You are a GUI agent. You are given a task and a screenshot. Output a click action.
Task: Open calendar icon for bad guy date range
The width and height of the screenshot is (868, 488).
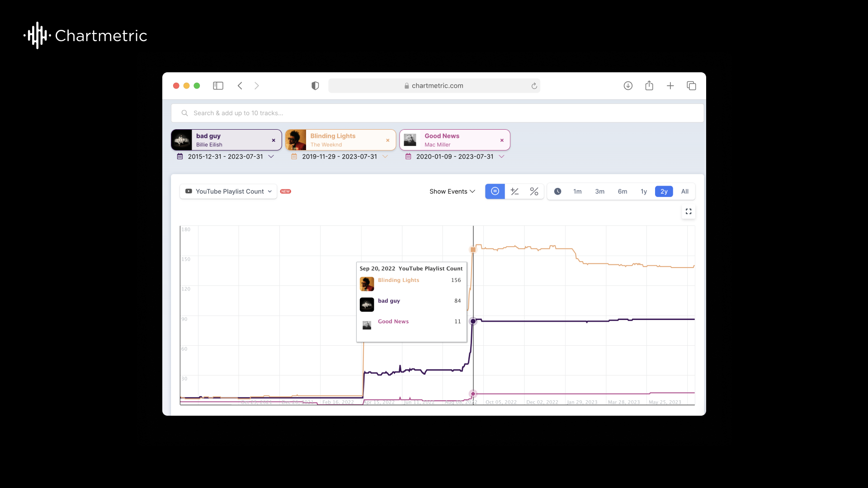(x=180, y=156)
